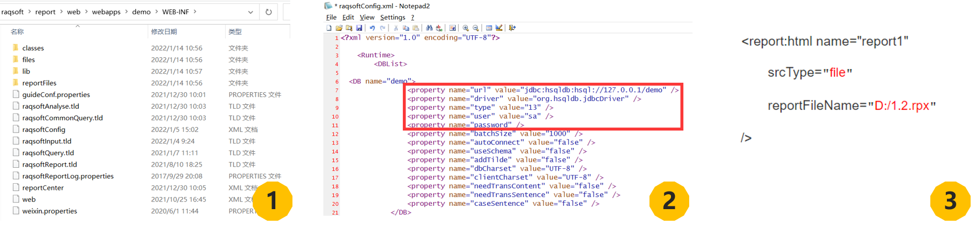Expand the chevron after demo in path
Viewport: 980px width, 229px height.
(156, 12)
